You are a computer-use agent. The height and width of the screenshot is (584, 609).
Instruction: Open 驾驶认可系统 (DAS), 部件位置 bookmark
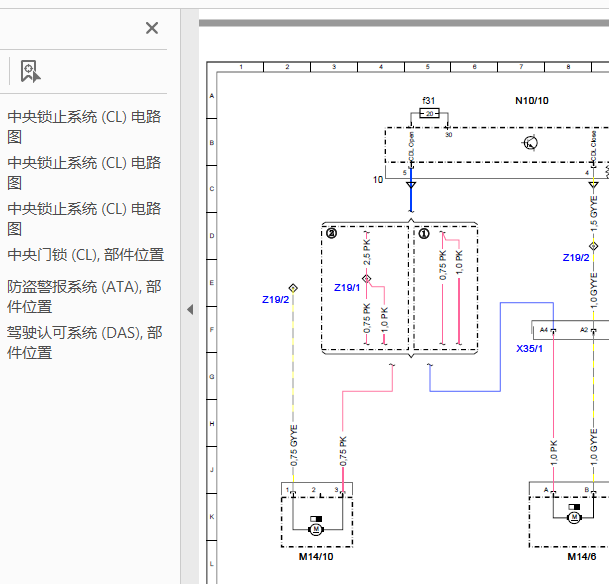coord(84,342)
